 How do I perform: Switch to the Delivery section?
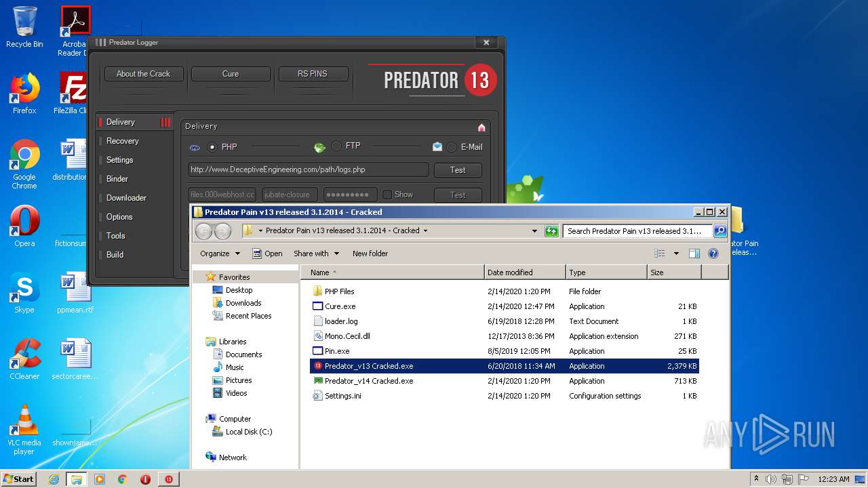(x=134, y=122)
